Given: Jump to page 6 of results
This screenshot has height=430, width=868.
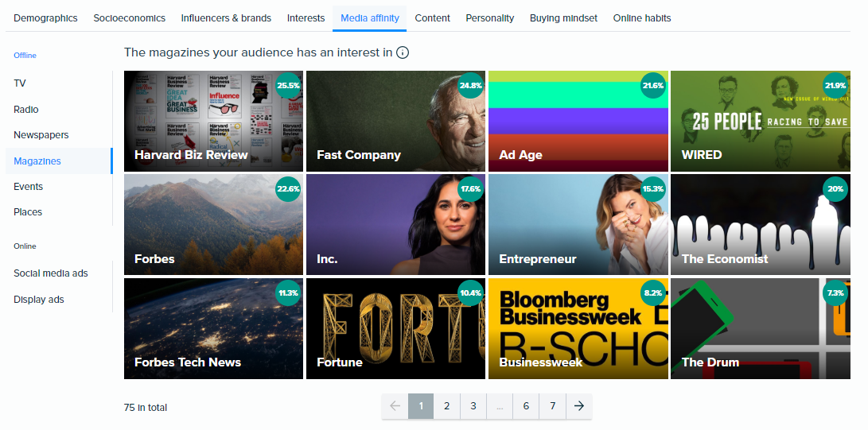Looking at the screenshot, I should coord(526,406).
